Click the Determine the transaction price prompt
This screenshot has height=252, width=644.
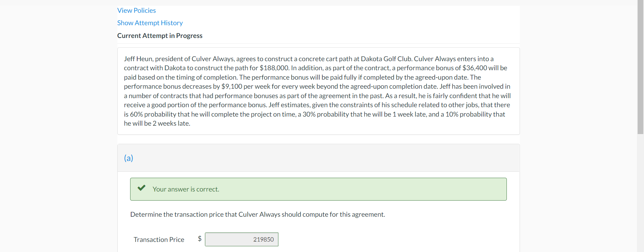point(257,214)
